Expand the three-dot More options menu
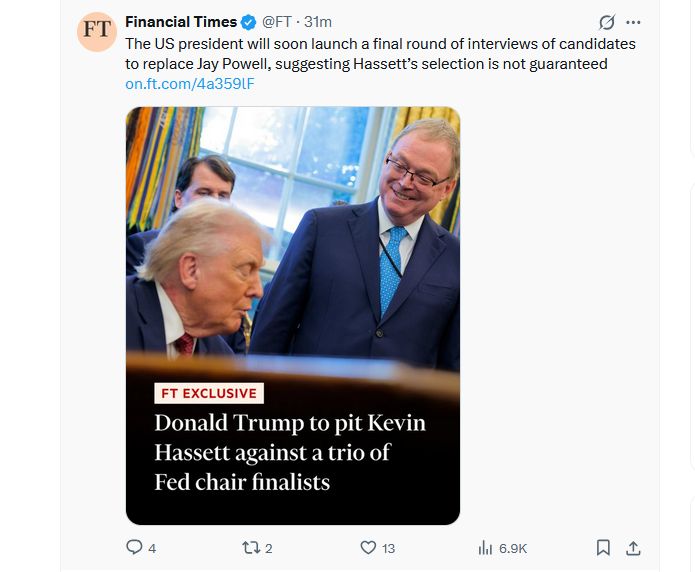This screenshot has width=695, height=572. click(x=633, y=22)
